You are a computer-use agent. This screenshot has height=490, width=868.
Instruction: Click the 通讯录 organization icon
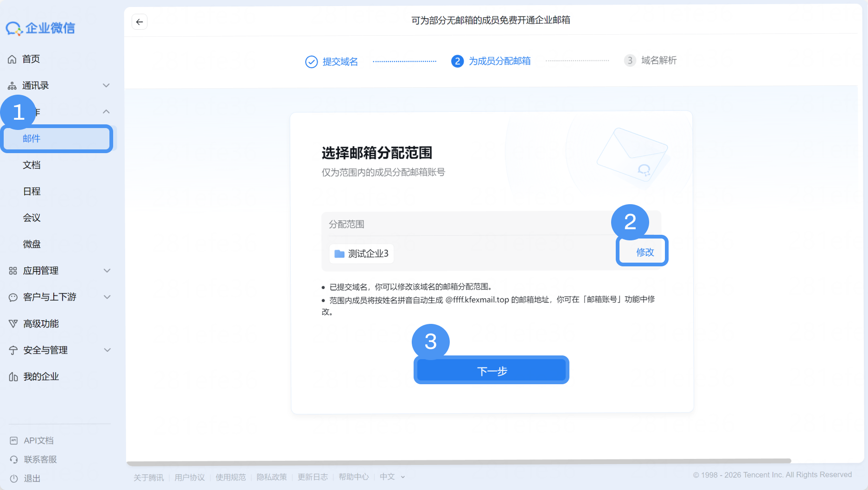(x=13, y=86)
